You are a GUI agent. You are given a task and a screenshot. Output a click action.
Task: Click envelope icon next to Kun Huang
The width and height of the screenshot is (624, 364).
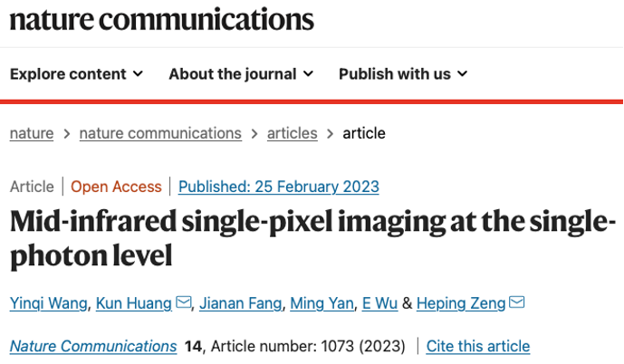click(x=183, y=302)
